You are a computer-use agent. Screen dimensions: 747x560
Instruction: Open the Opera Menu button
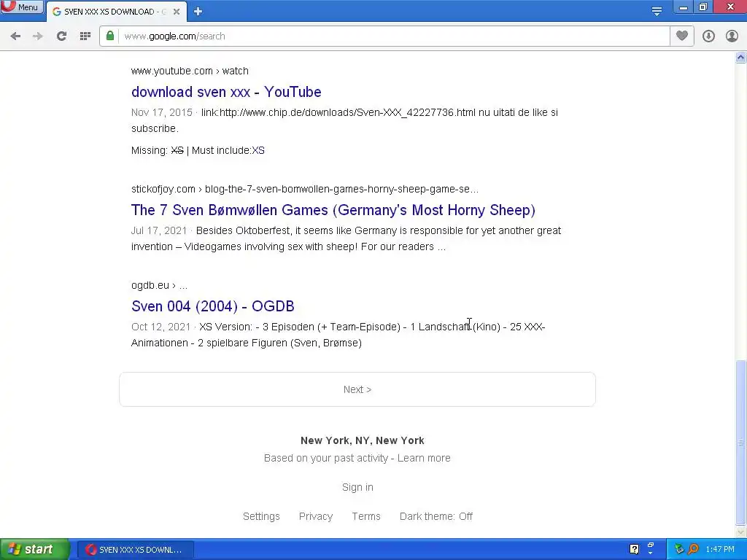coord(21,7)
